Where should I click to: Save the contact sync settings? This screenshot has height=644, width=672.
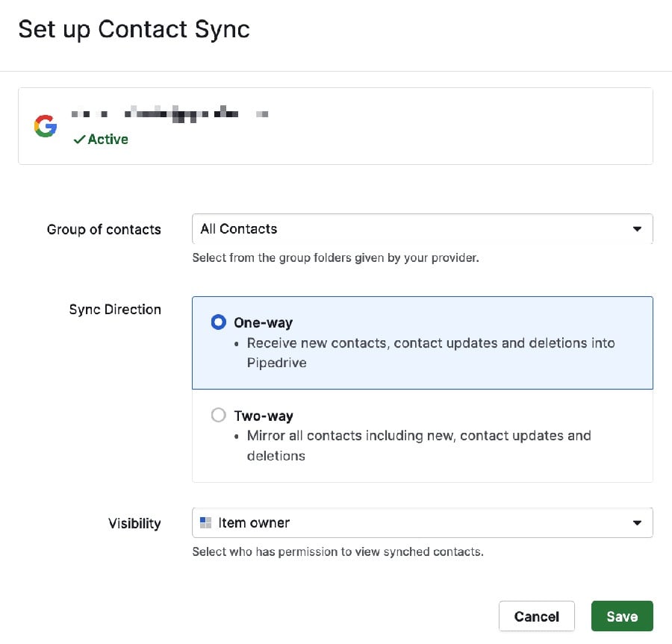(622, 616)
